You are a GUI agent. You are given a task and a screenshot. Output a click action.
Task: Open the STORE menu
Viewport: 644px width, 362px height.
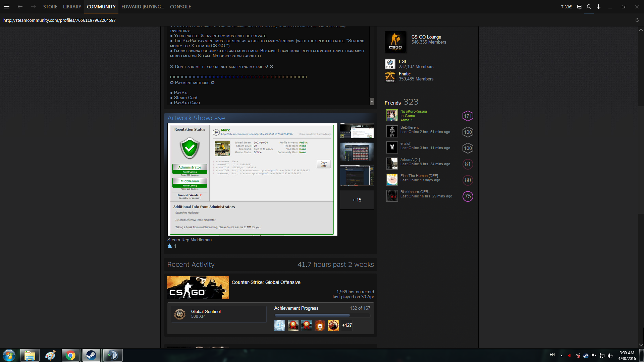[50, 7]
